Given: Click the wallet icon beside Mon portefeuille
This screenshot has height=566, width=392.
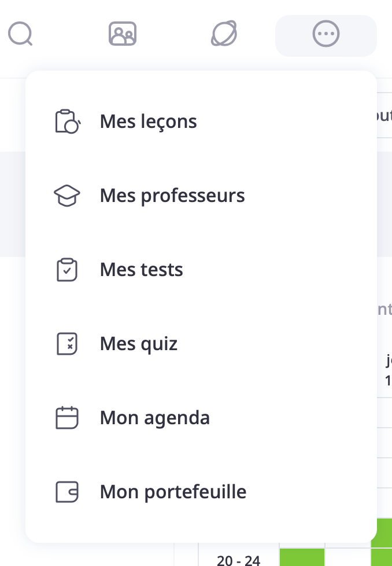Looking at the screenshot, I should tap(66, 492).
